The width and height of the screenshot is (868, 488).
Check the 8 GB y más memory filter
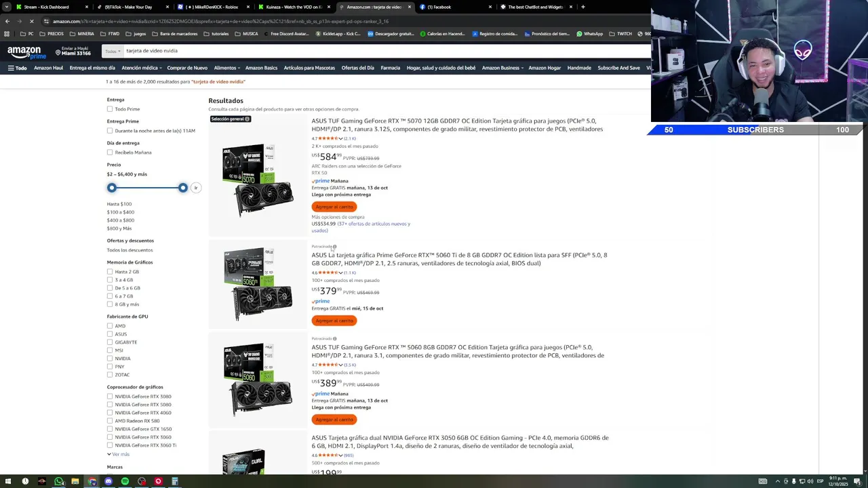110,304
